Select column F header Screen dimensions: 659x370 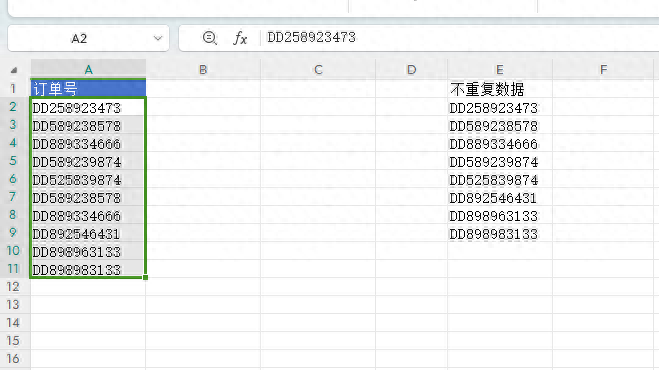pyautogui.click(x=604, y=69)
